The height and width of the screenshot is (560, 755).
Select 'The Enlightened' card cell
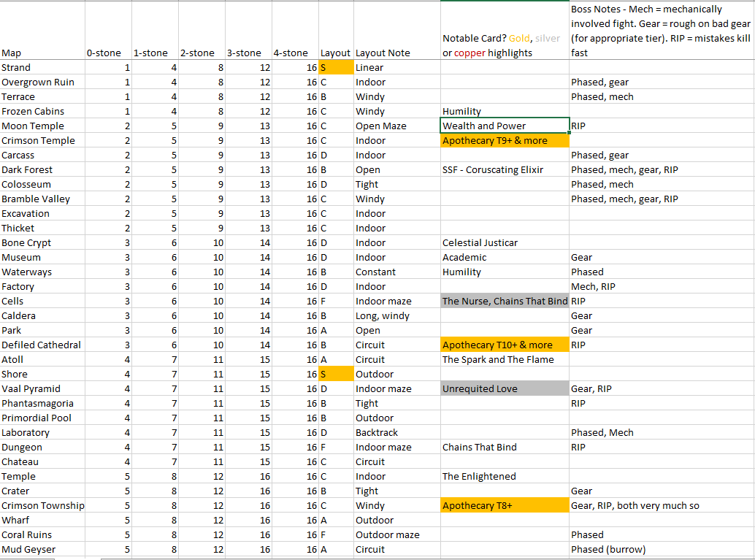pos(505,476)
